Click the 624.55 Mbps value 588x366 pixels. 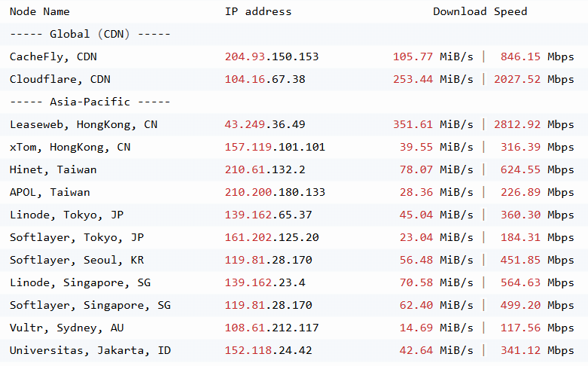pyautogui.click(x=537, y=170)
